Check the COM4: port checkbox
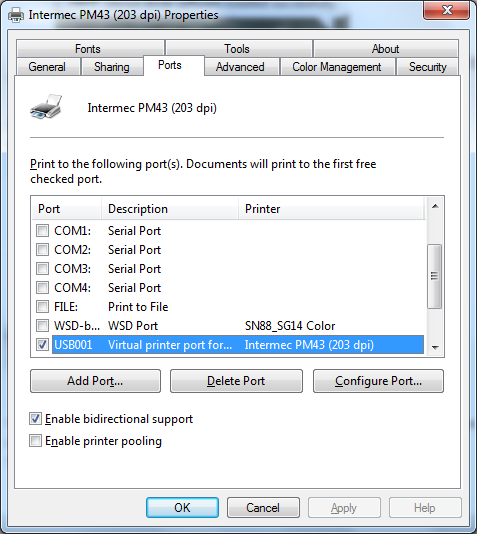The height and width of the screenshot is (534, 477). [43, 288]
